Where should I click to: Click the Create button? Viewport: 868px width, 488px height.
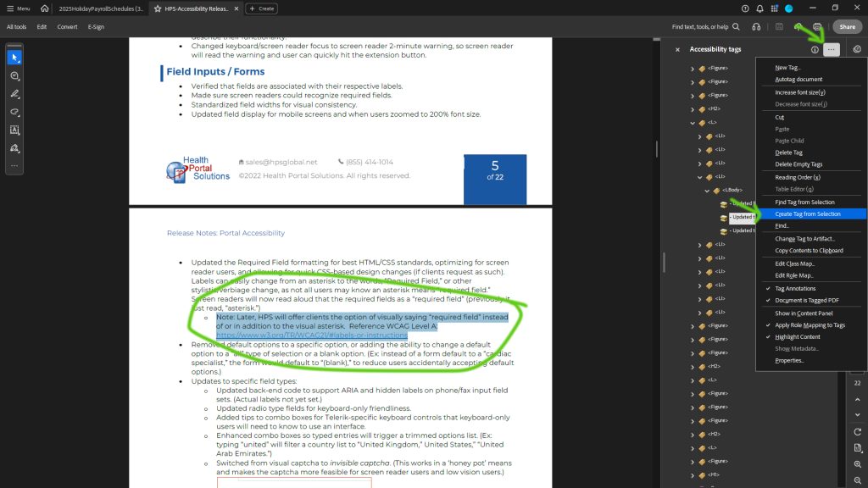tap(261, 8)
